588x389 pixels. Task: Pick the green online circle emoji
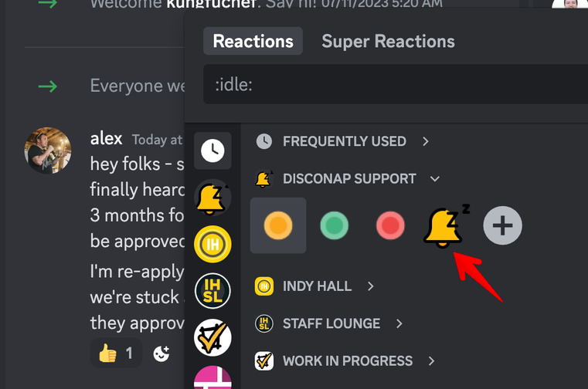[334, 225]
